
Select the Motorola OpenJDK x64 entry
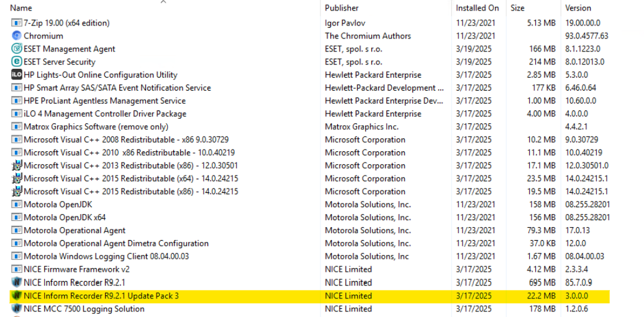[x=65, y=218]
